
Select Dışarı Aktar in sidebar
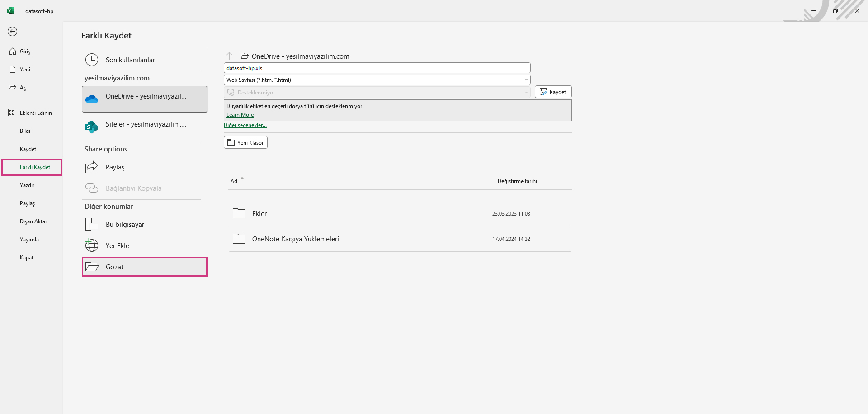[33, 221]
